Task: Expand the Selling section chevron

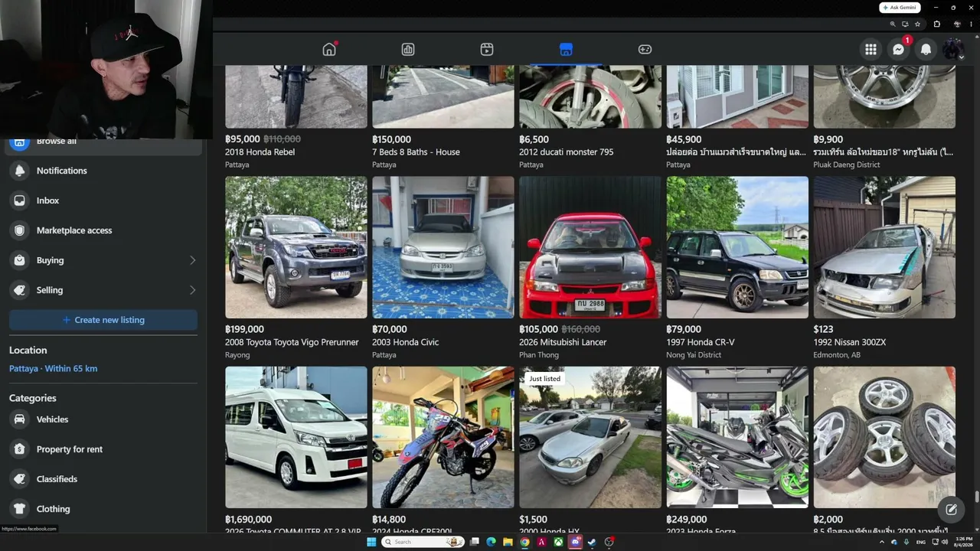Action: click(192, 290)
